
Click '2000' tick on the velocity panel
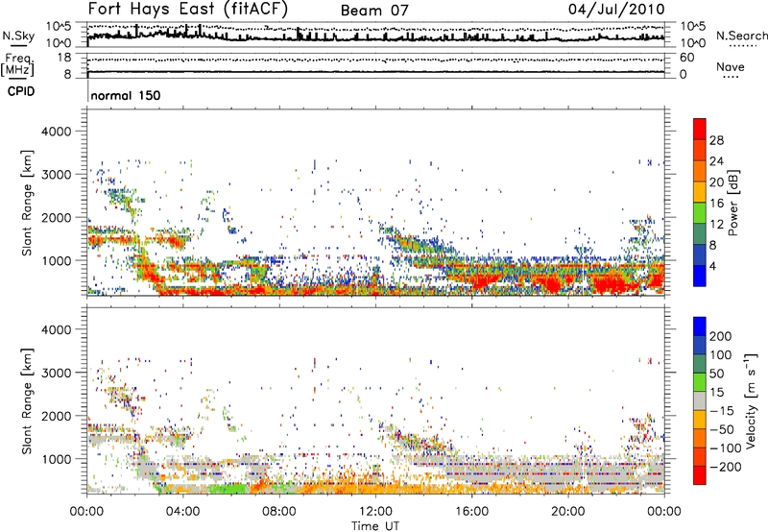click(56, 416)
